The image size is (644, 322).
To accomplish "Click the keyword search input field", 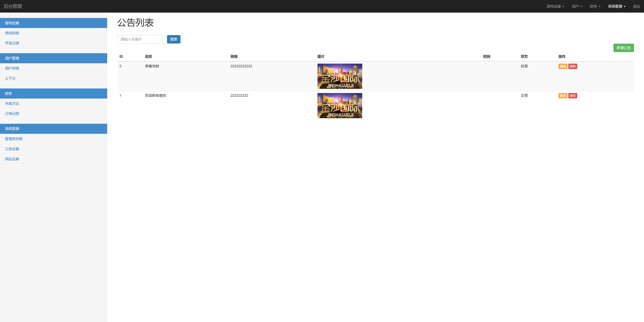I will tap(142, 39).
